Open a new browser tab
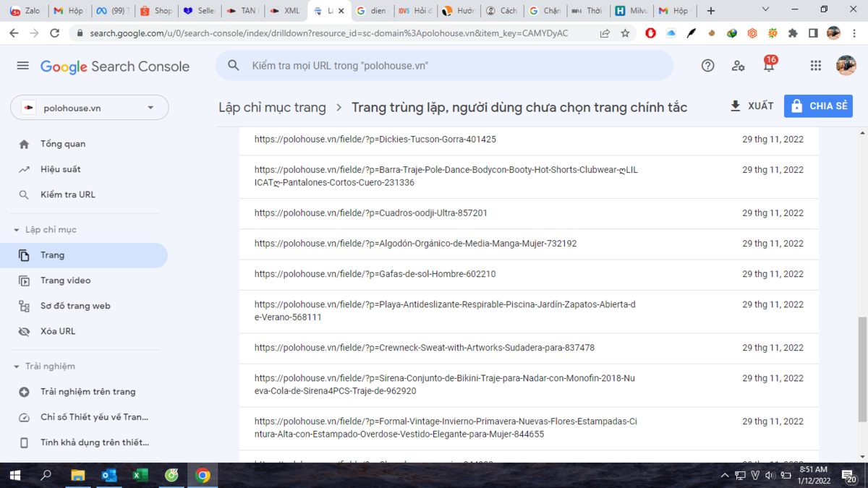This screenshot has height=488, width=868. [711, 11]
